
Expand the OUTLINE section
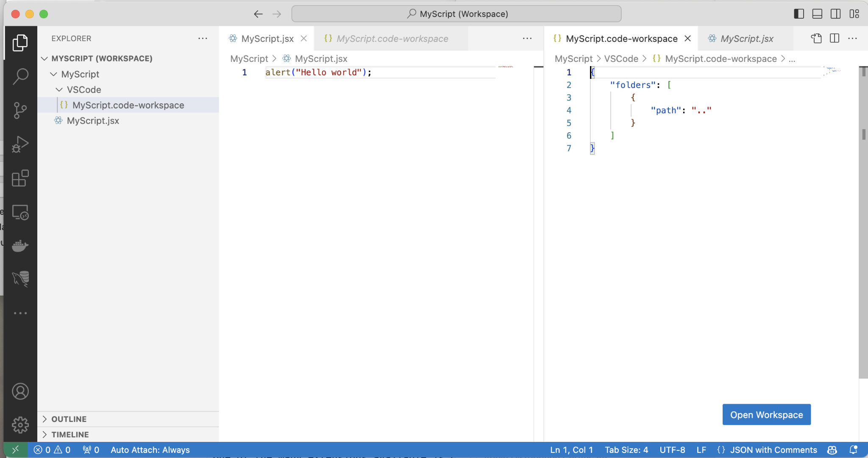69,419
